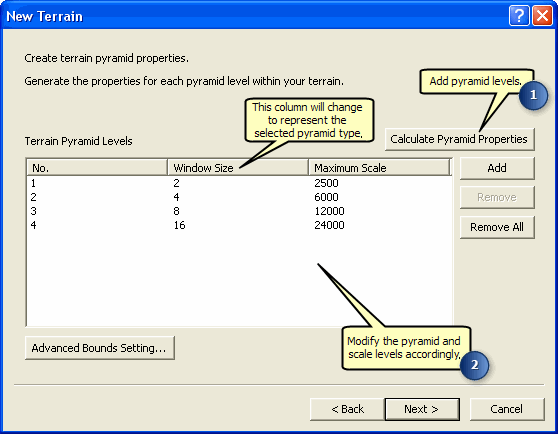Click the grayed-out Remove button

point(497,197)
